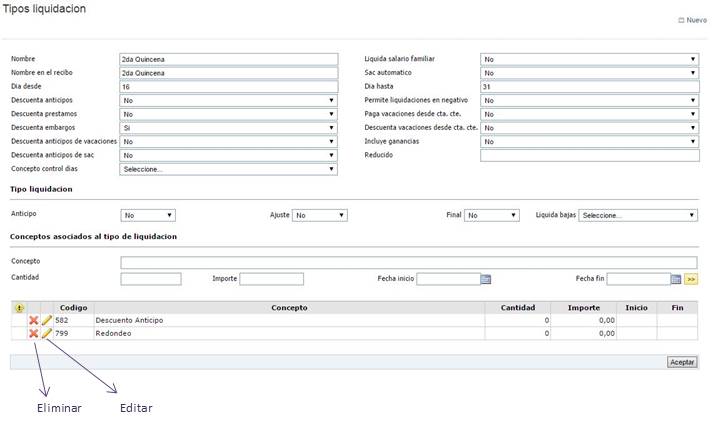713x424 pixels.
Task: Click into the Nombre text field
Action: click(228, 59)
